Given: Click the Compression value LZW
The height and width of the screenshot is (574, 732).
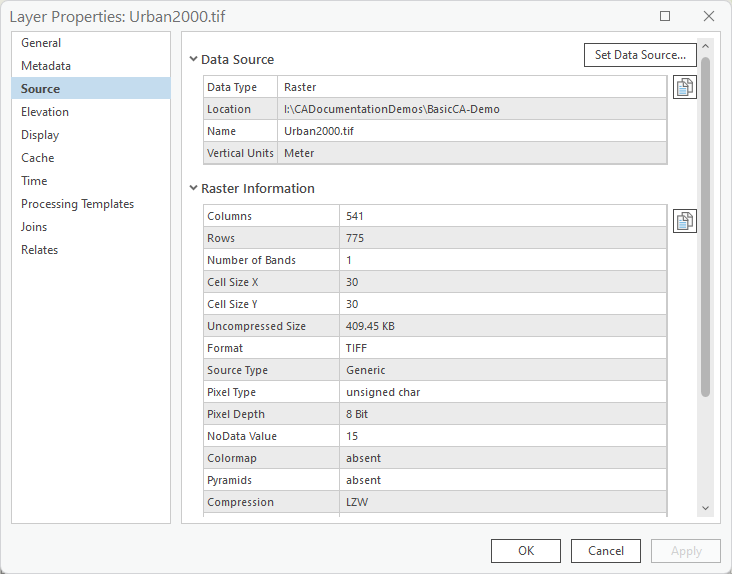Looking at the screenshot, I should pyautogui.click(x=357, y=502).
